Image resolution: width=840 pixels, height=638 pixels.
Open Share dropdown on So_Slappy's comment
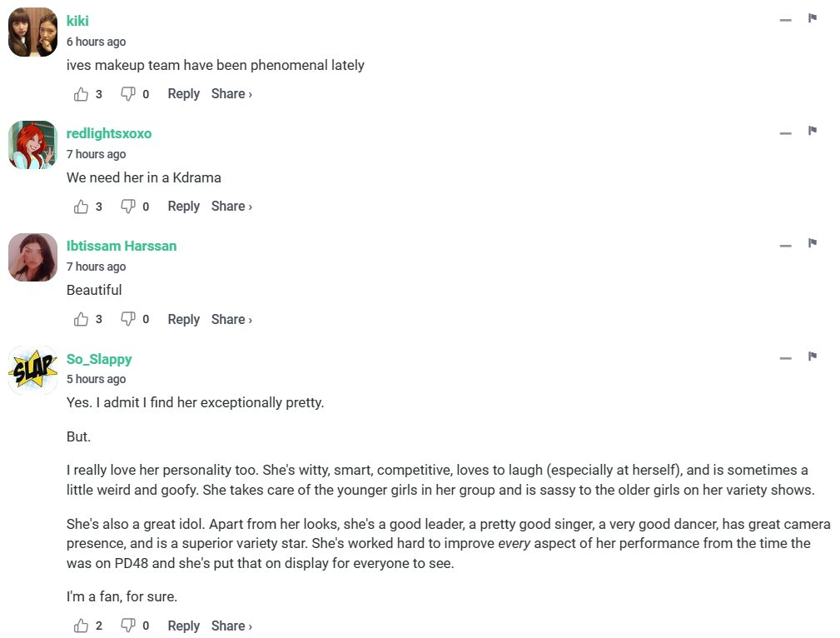click(x=231, y=626)
